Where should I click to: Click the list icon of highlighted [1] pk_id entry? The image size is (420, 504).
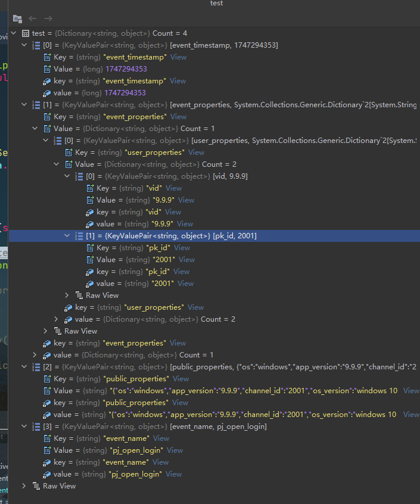(x=79, y=236)
